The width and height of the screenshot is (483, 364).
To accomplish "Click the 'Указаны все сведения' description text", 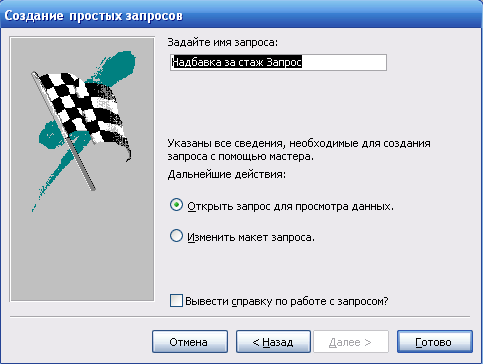I will [x=299, y=150].
